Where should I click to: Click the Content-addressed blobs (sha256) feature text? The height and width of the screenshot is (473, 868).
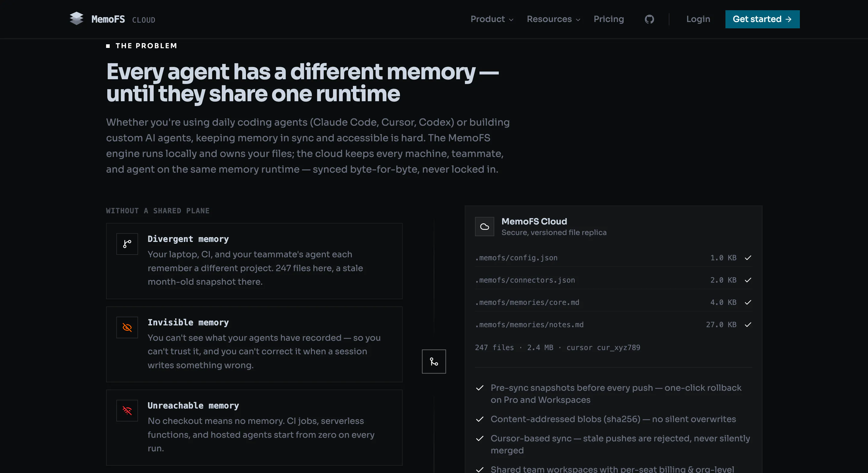(613, 419)
